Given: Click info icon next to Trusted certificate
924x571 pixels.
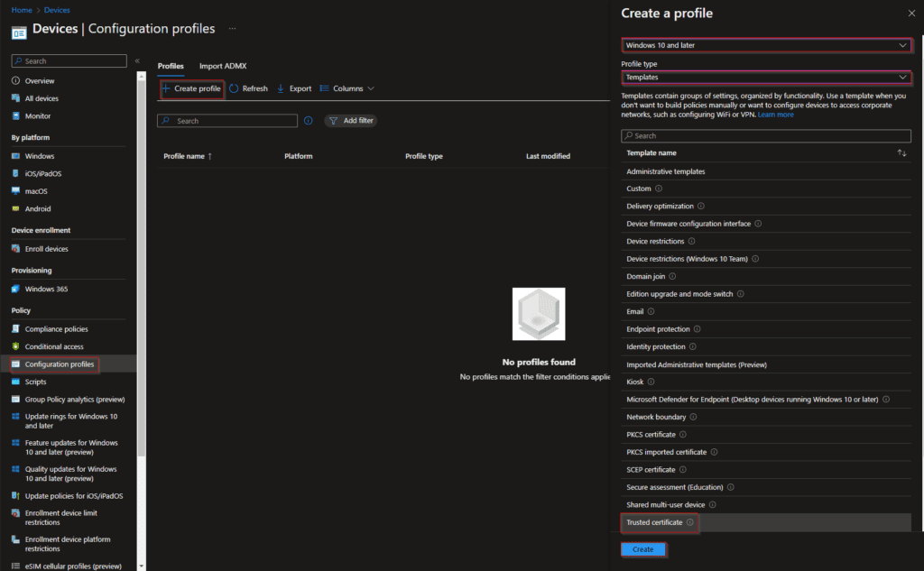Looking at the screenshot, I should pyautogui.click(x=690, y=522).
